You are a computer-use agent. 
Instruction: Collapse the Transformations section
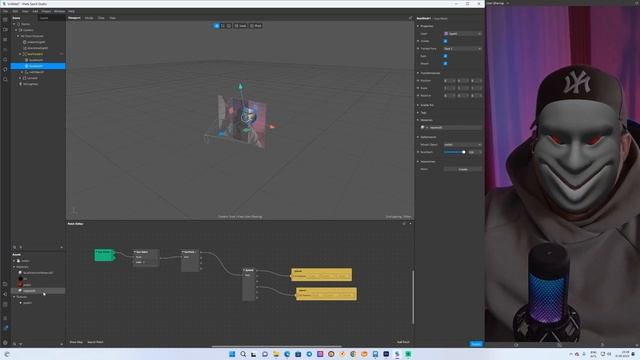(418, 73)
